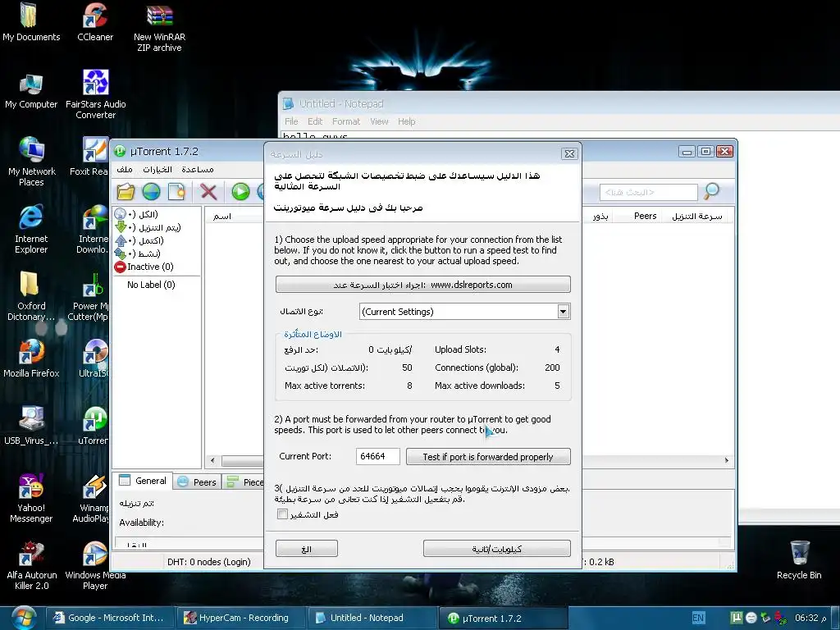Open the Recycle Bin
This screenshot has width=840, height=630.
click(799, 560)
